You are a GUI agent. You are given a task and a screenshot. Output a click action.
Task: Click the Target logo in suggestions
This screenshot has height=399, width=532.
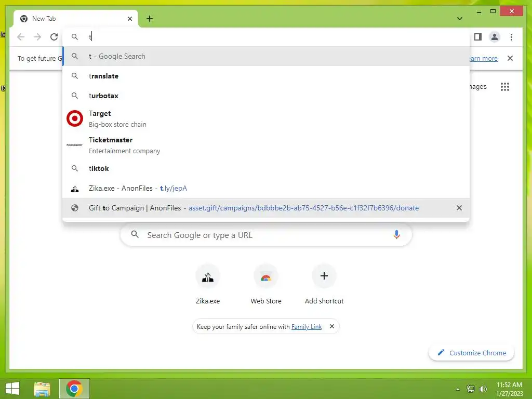pos(75,118)
